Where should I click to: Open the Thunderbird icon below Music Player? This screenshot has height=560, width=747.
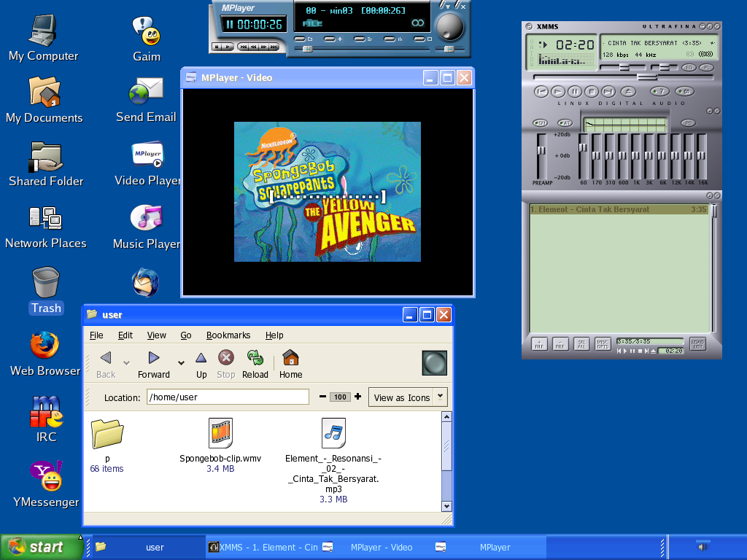[x=145, y=282]
